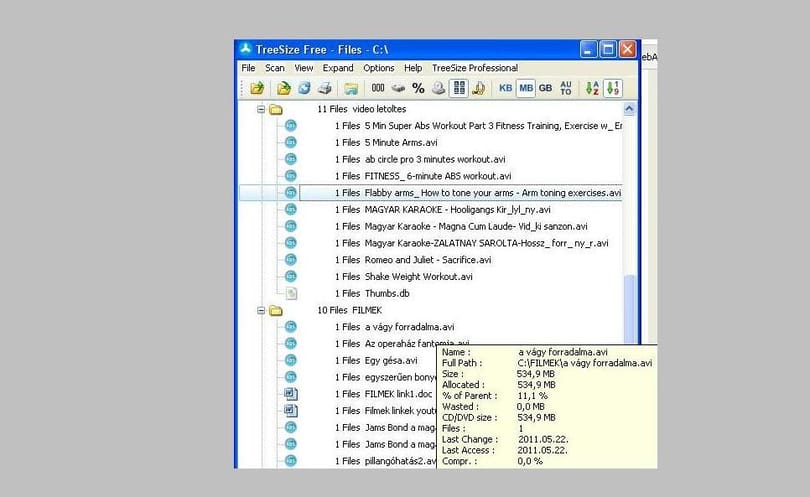Select 'a vágy forradalma.avi' file row
810x497 pixels.
click(395, 327)
